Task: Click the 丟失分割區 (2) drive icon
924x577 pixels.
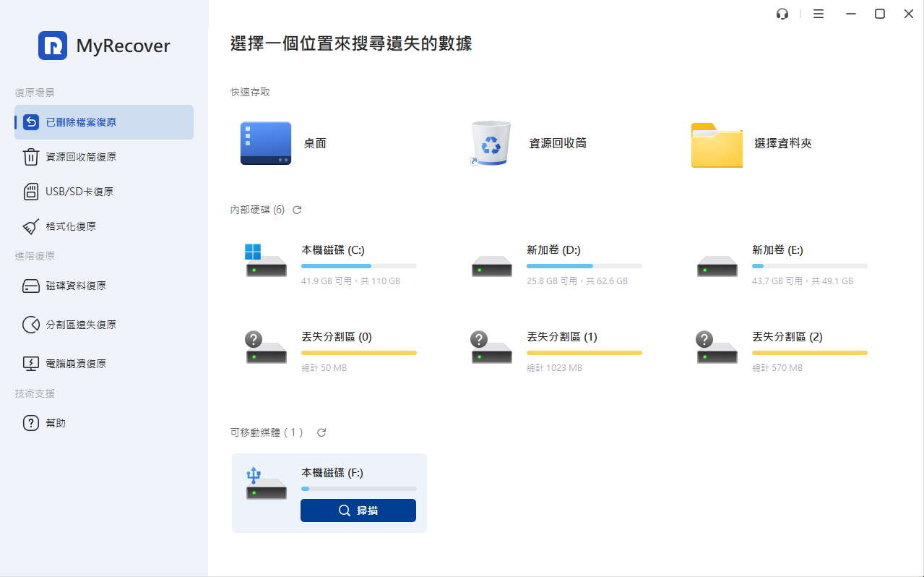Action: pyautogui.click(x=717, y=348)
